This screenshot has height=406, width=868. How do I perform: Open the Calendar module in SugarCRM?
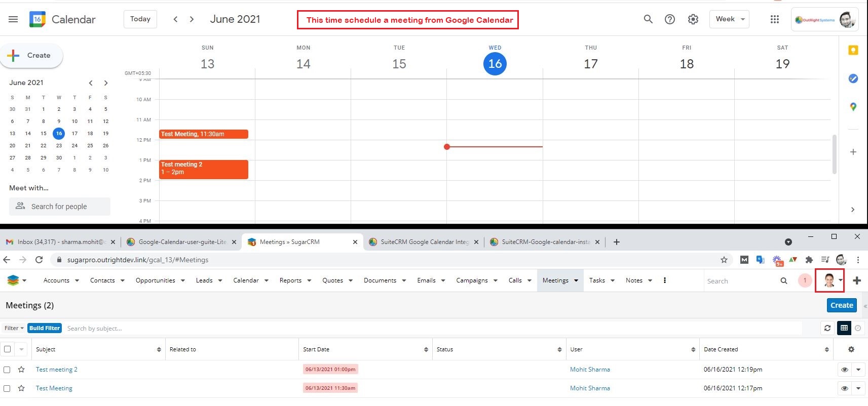246,280
